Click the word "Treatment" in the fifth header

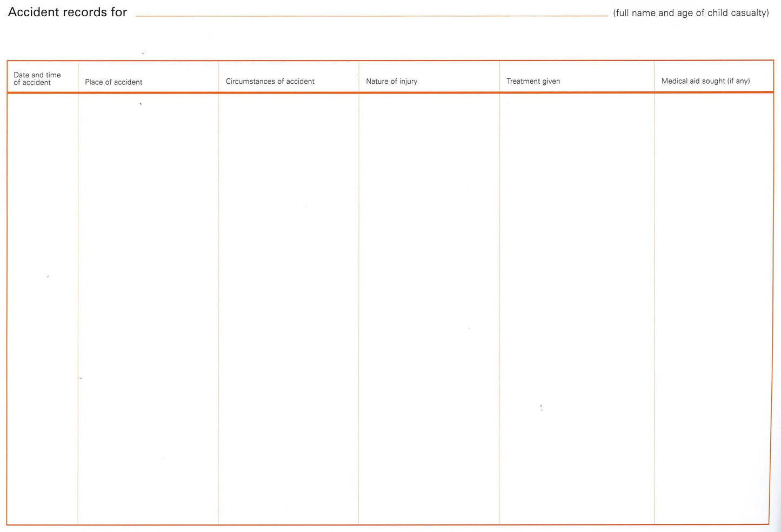(523, 82)
